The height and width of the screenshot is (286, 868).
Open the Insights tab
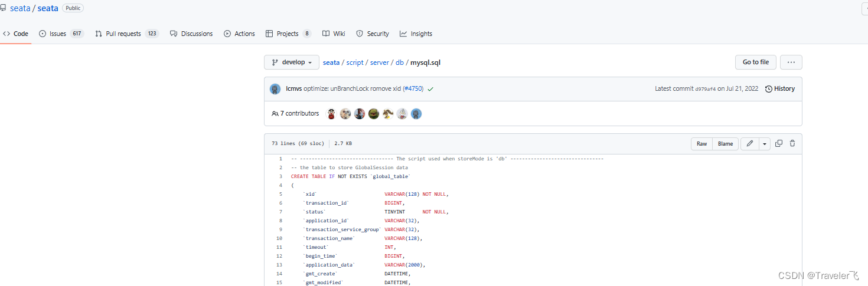tap(416, 34)
